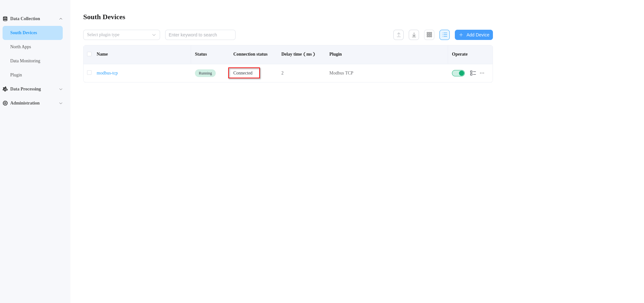This screenshot has height=303, width=644.
Task: Collapse the Data Collection section
Action: pos(61,19)
